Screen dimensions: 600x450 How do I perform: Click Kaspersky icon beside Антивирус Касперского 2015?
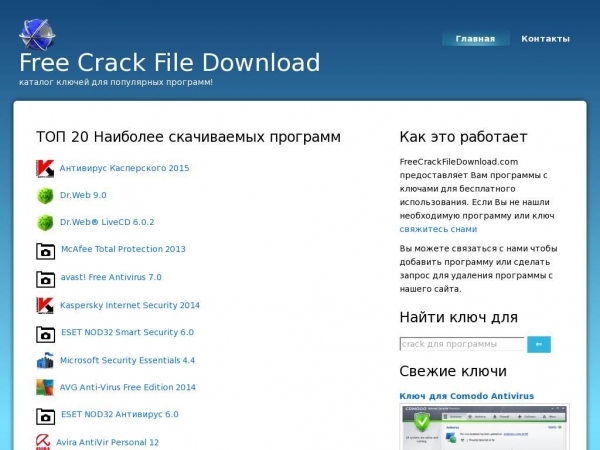45,168
